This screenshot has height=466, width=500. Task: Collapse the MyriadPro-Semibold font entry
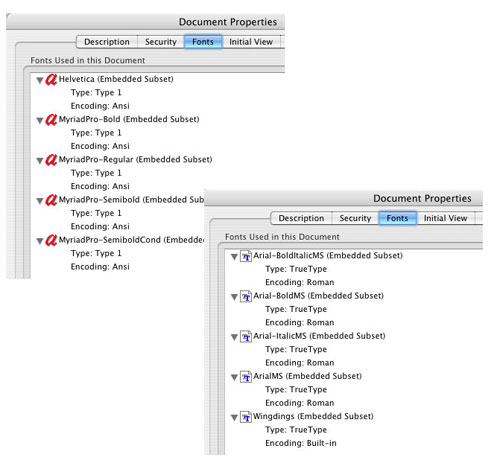pyautogui.click(x=40, y=201)
